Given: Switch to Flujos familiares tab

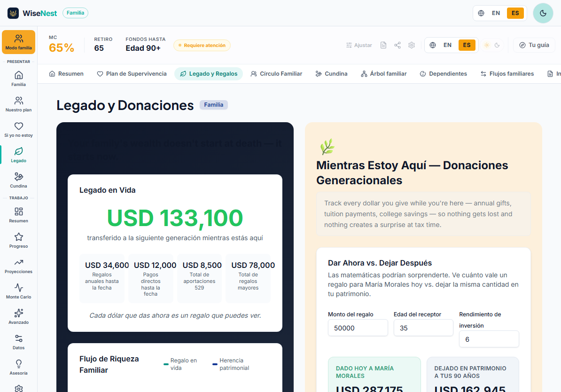Looking at the screenshot, I should click(507, 74).
